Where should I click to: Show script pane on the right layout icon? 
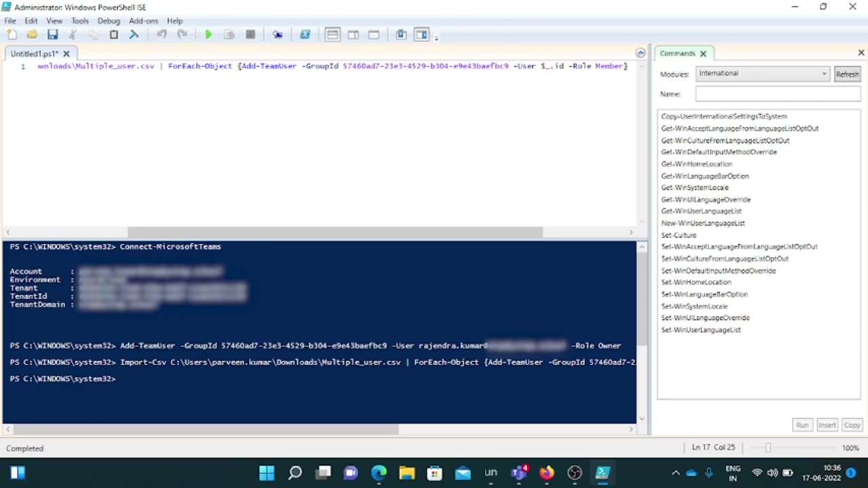click(353, 35)
